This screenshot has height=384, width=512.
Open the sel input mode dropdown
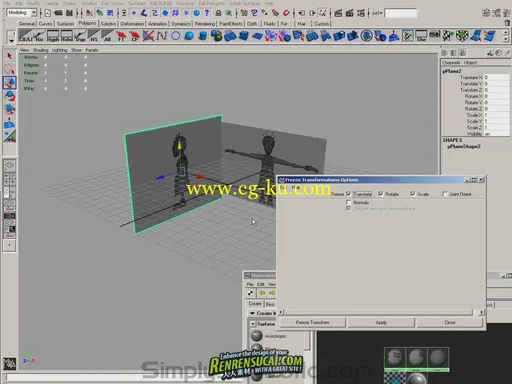[377, 13]
